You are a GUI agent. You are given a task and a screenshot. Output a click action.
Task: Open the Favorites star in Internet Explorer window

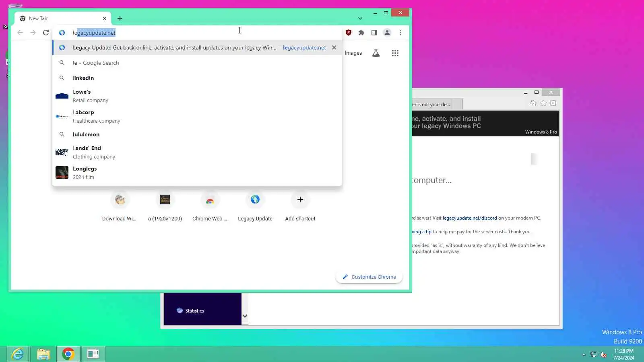pos(543,103)
